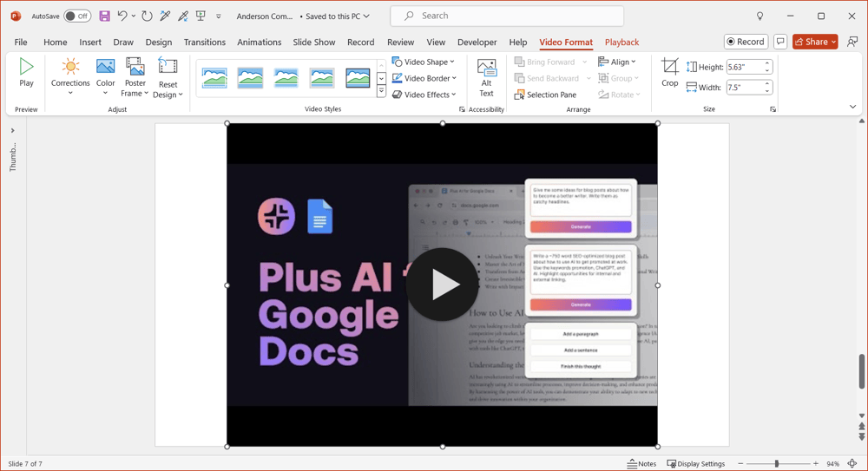Image resolution: width=868 pixels, height=471 pixels.
Task: Click the 94% zoom level
Action: click(833, 464)
